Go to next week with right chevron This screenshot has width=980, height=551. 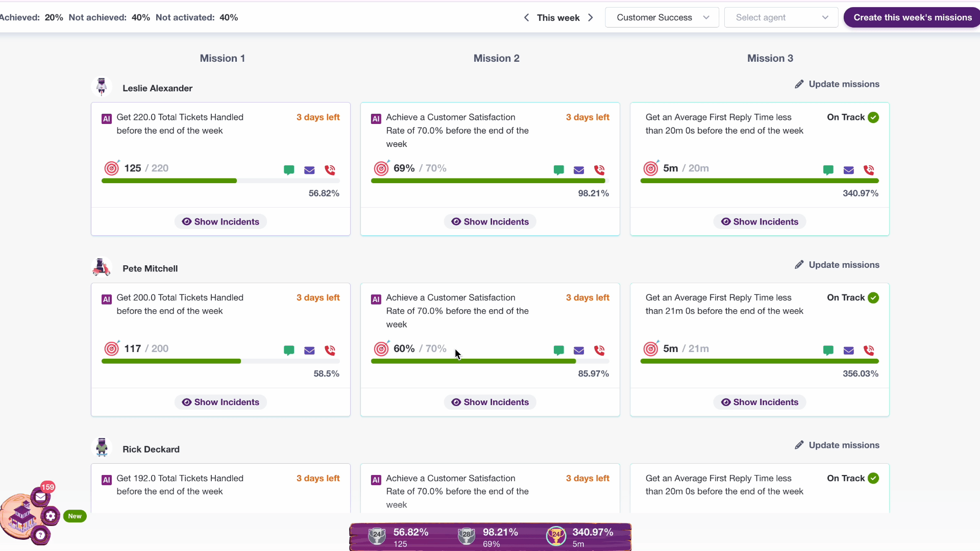[x=591, y=17]
